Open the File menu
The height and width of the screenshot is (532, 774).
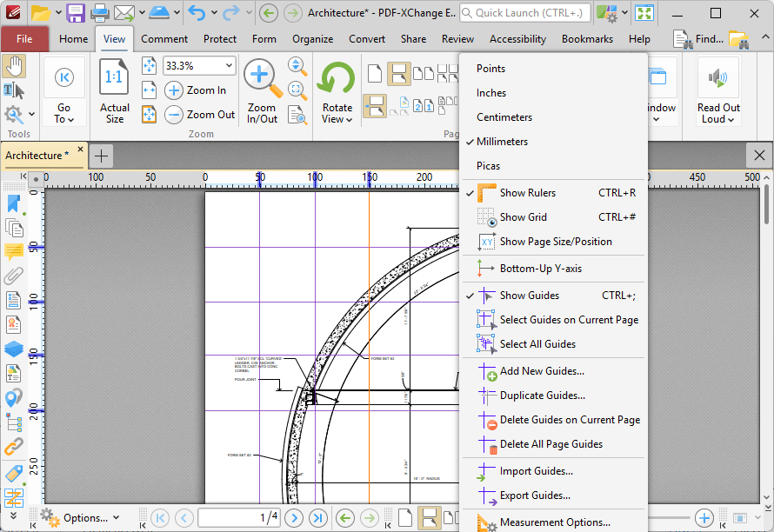click(x=24, y=39)
